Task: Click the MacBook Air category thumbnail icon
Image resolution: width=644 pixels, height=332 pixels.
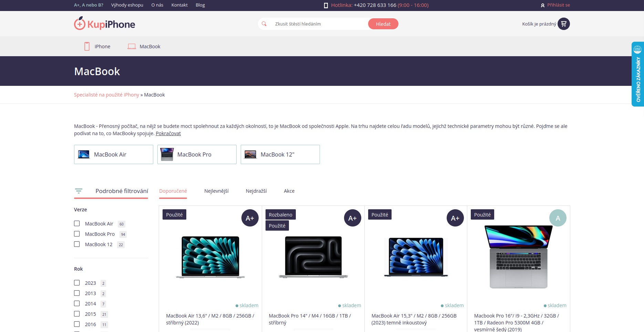Action: 84,154
